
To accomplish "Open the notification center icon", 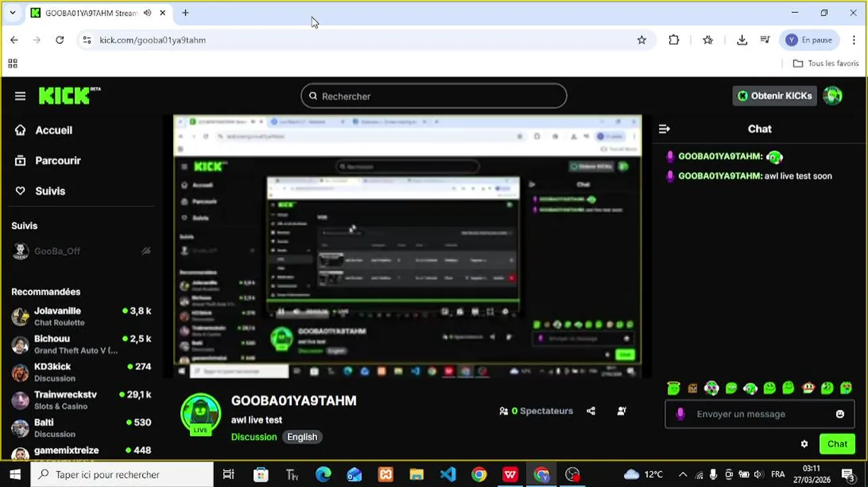I will click(848, 475).
